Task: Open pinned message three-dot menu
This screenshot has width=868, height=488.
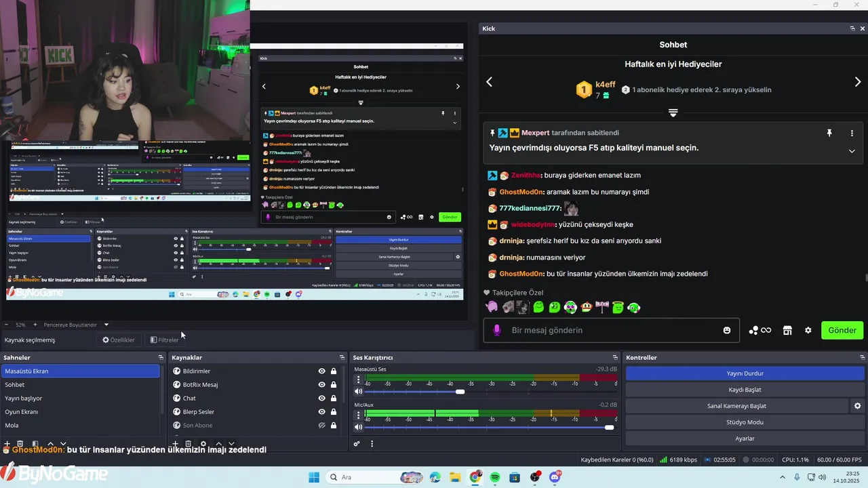Action: pyautogui.click(x=852, y=133)
